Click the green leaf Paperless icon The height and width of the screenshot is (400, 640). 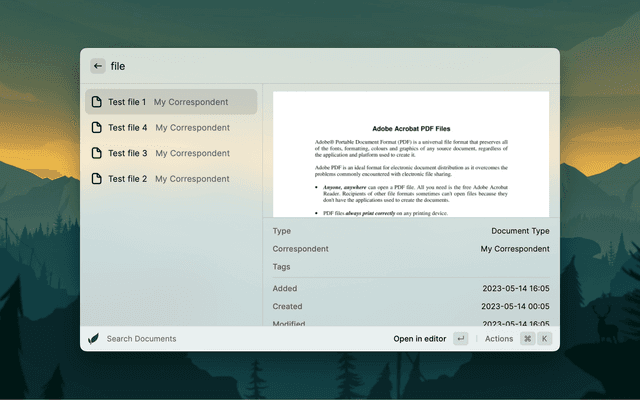point(93,339)
